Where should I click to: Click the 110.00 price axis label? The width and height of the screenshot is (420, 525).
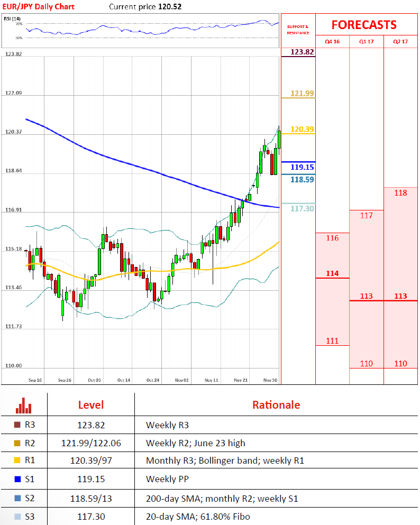click(13, 366)
